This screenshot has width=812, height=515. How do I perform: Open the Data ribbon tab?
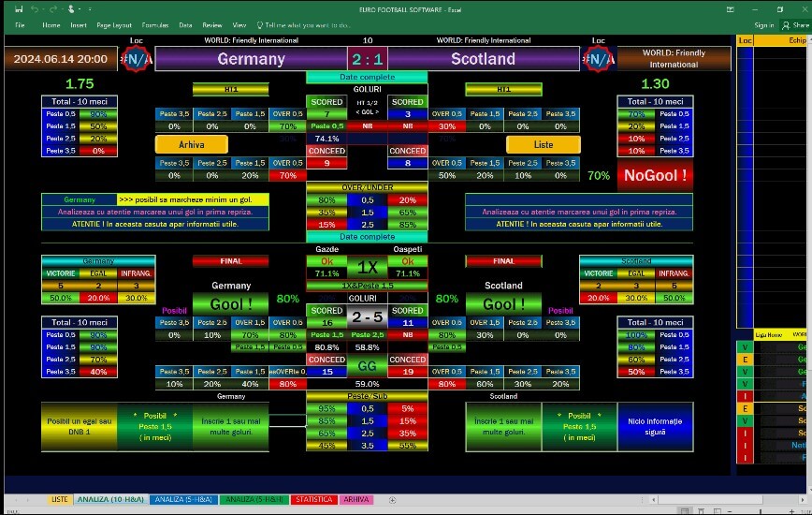[185, 25]
